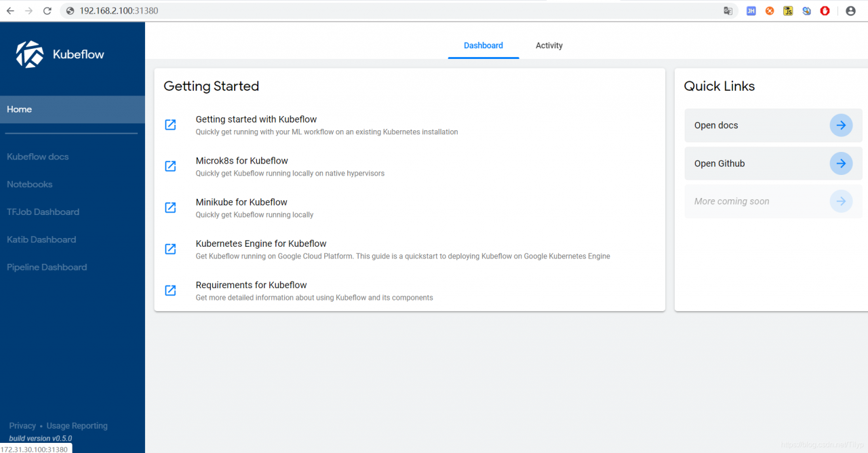
Task: Open Kubernetes Engine for Kubeflow external icon
Action: [171, 249]
